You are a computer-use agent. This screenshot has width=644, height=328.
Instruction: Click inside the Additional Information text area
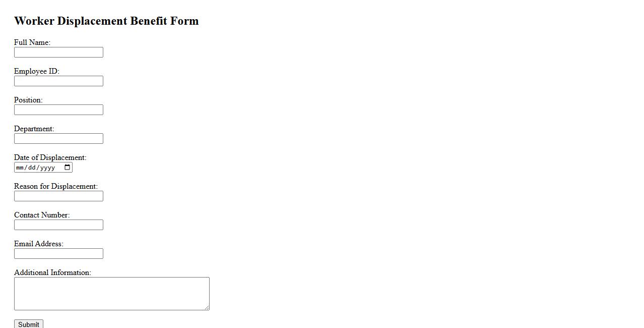pos(111,293)
